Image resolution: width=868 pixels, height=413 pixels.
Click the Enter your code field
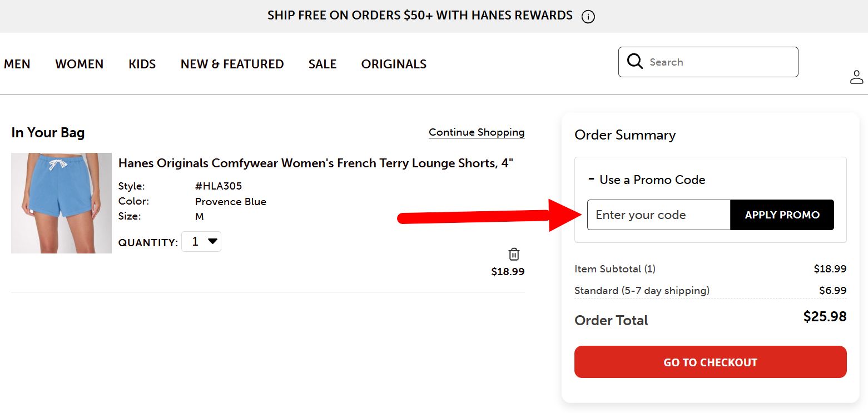658,215
